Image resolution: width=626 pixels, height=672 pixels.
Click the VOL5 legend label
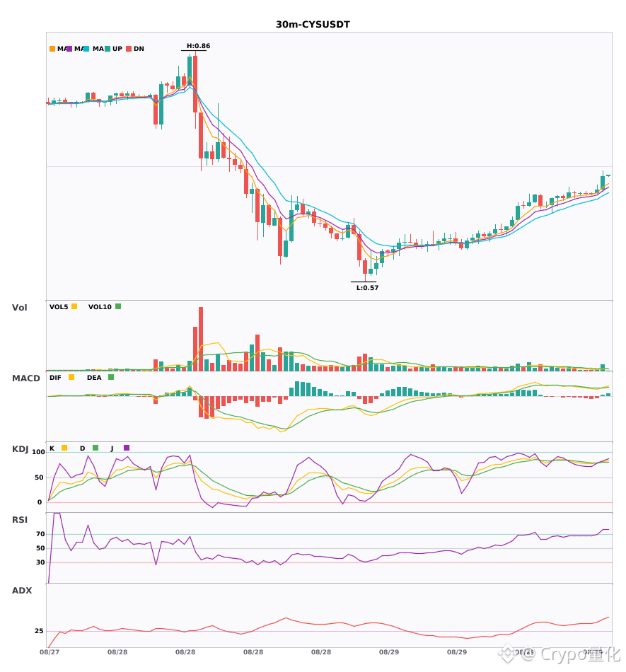pos(59,307)
